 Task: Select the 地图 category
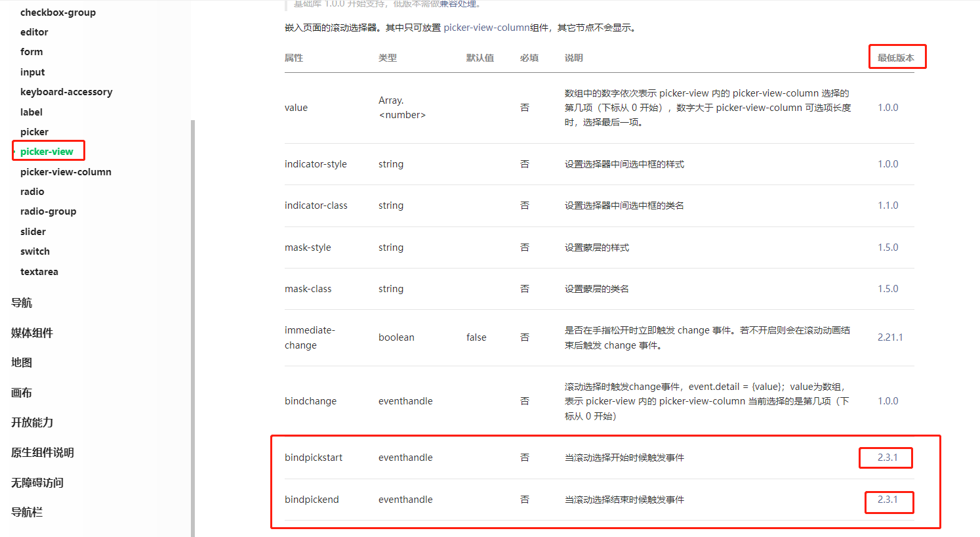[x=22, y=362]
